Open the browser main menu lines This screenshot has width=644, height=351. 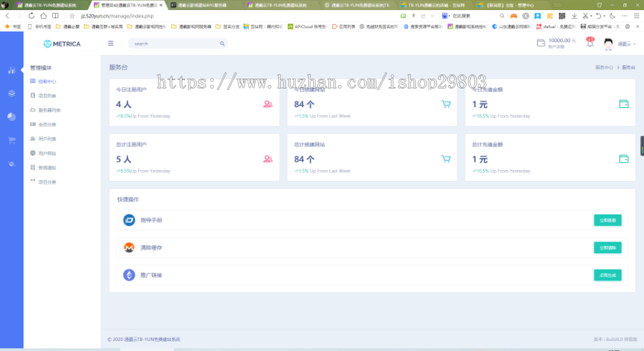click(637, 16)
